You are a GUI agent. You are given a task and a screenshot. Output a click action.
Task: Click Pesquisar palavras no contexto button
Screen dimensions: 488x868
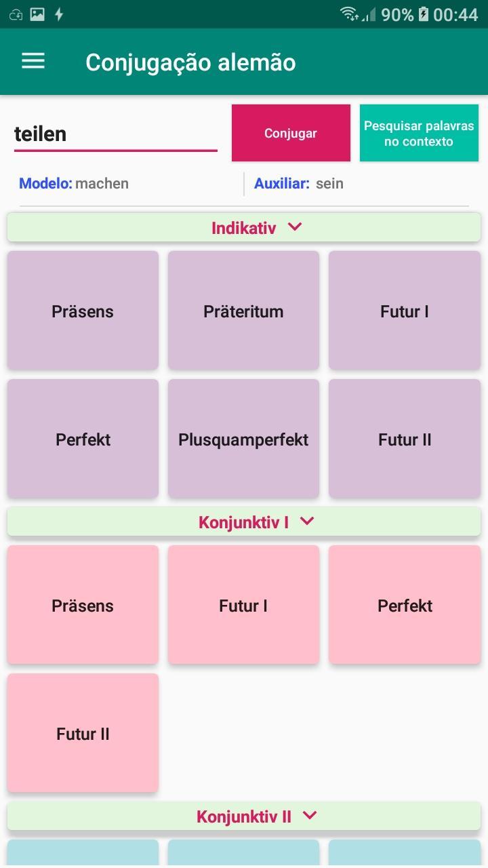coord(419,133)
